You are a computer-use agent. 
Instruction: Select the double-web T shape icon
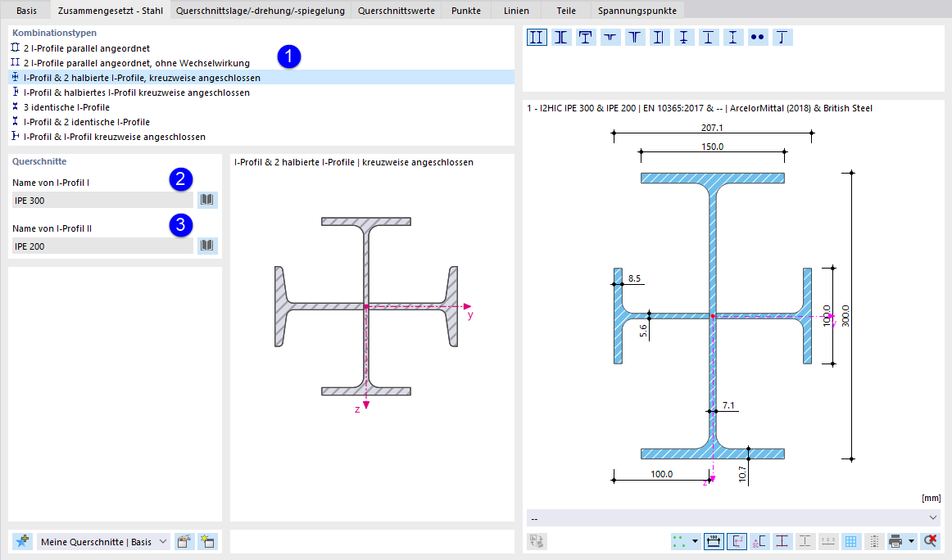(x=634, y=38)
